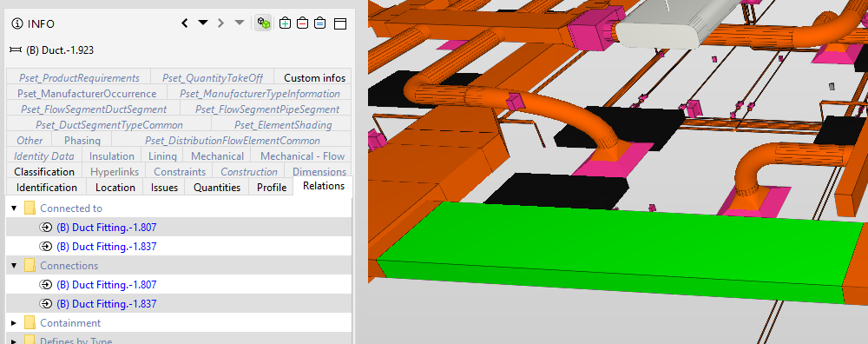The height and width of the screenshot is (344, 868).
Task: Click arrow icon of Connections Fitting.-1.807
Action: pos(47,285)
